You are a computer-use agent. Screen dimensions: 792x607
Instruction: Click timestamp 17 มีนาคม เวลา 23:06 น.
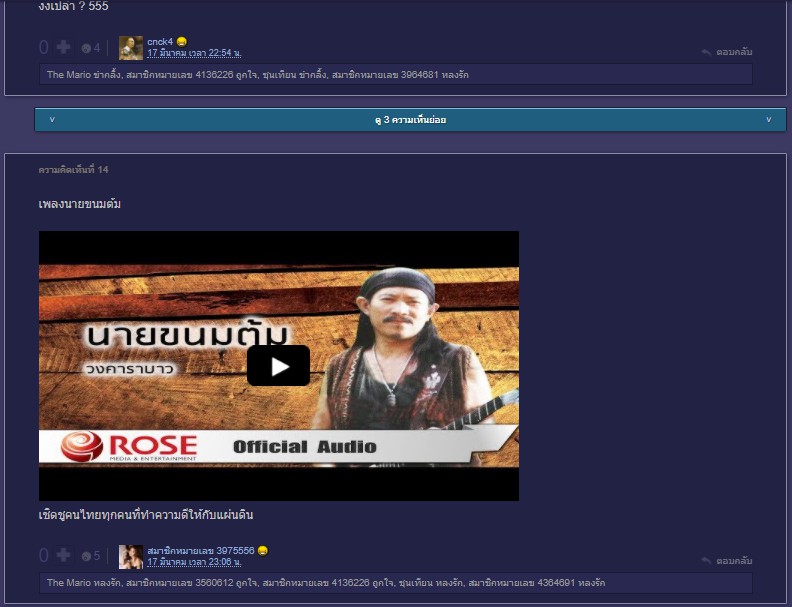[194, 562]
